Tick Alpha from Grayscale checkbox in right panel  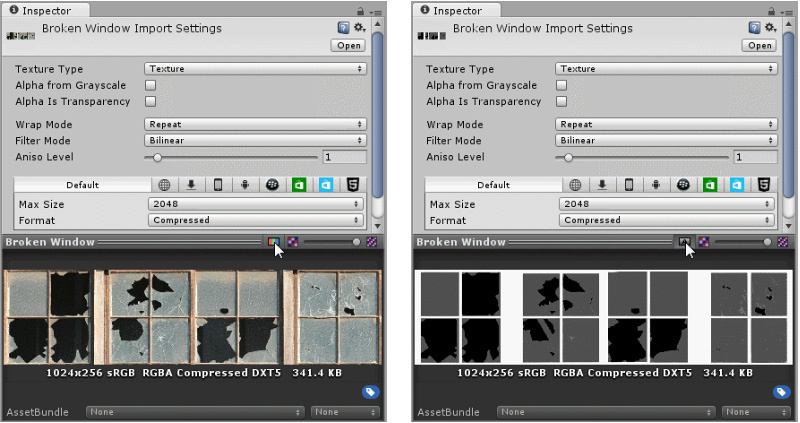[562, 86]
